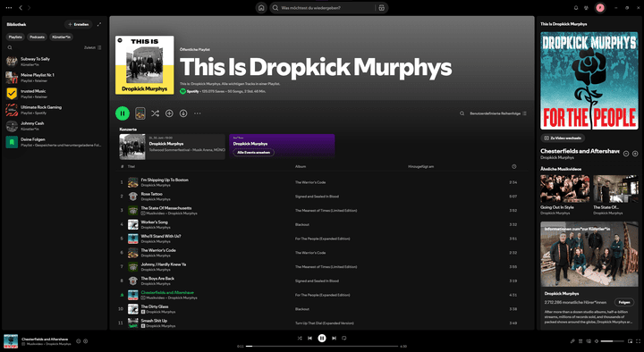Download the playlist
This screenshot has width=644, height=352.
coord(183,113)
